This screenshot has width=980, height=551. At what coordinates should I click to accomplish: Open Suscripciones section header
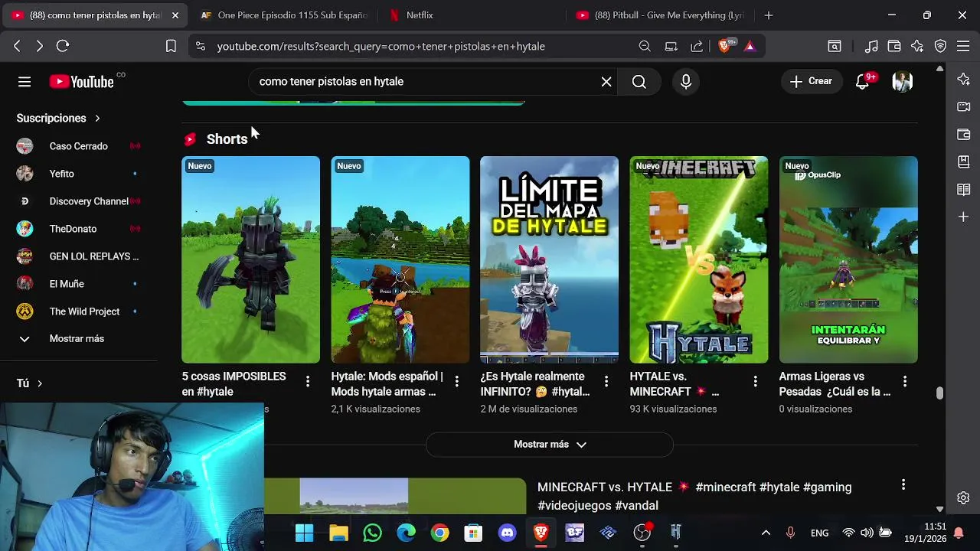pos(58,119)
